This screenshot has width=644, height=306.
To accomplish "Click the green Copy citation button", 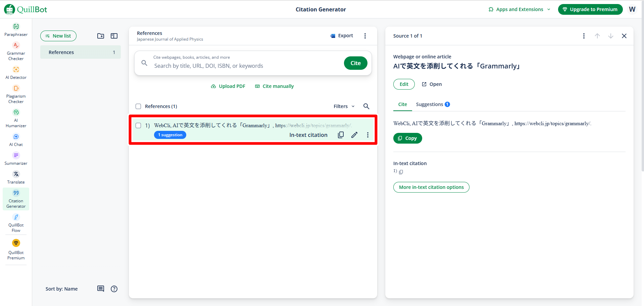I will tap(408, 138).
